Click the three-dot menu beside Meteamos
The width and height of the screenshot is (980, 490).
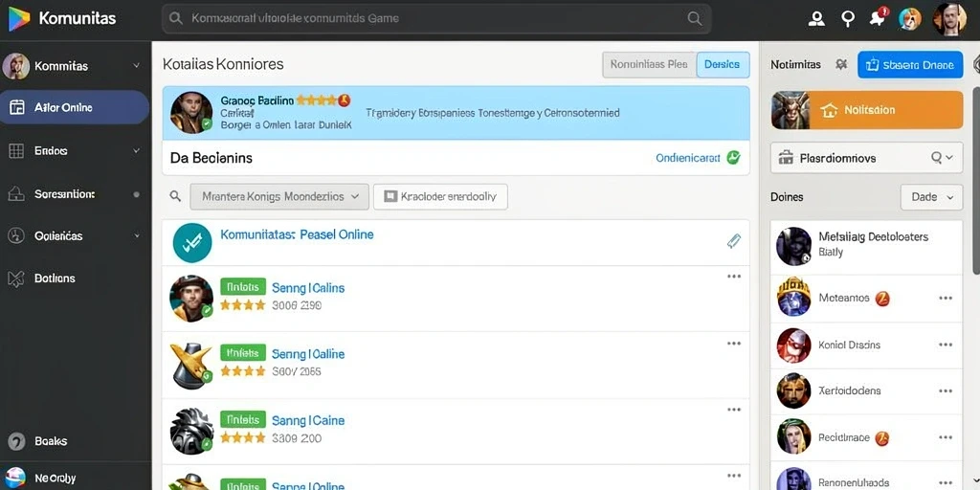click(946, 299)
